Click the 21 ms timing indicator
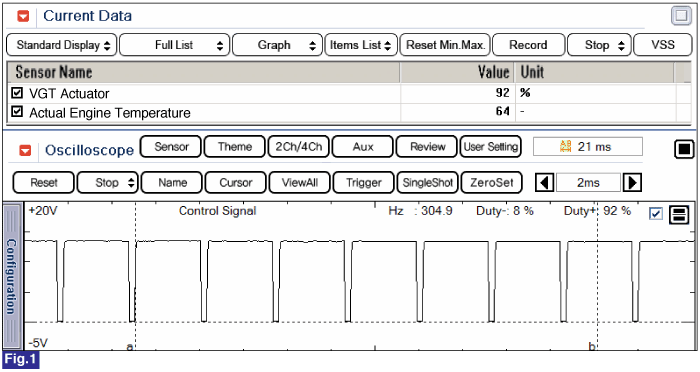700x372 pixels. tap(588, 146)
